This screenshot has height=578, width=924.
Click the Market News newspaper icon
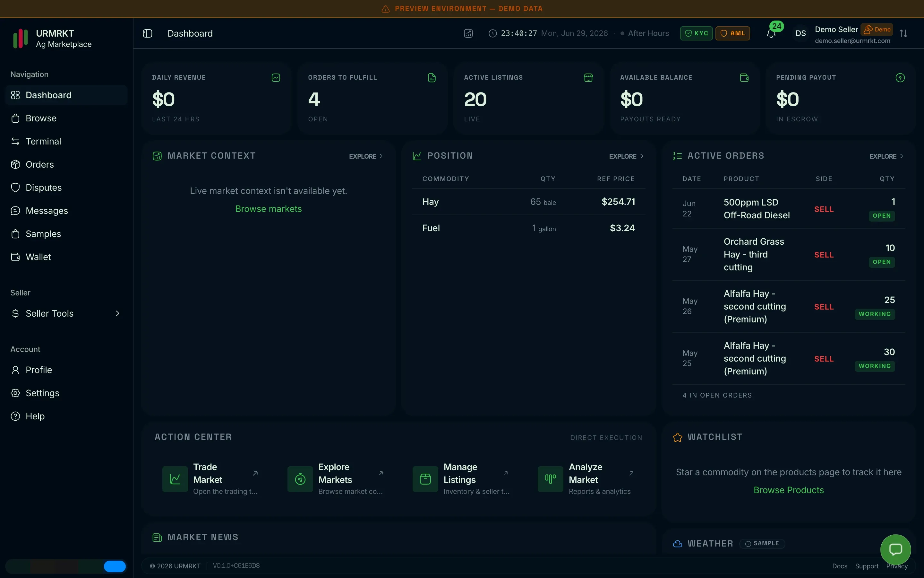[157, 538]
